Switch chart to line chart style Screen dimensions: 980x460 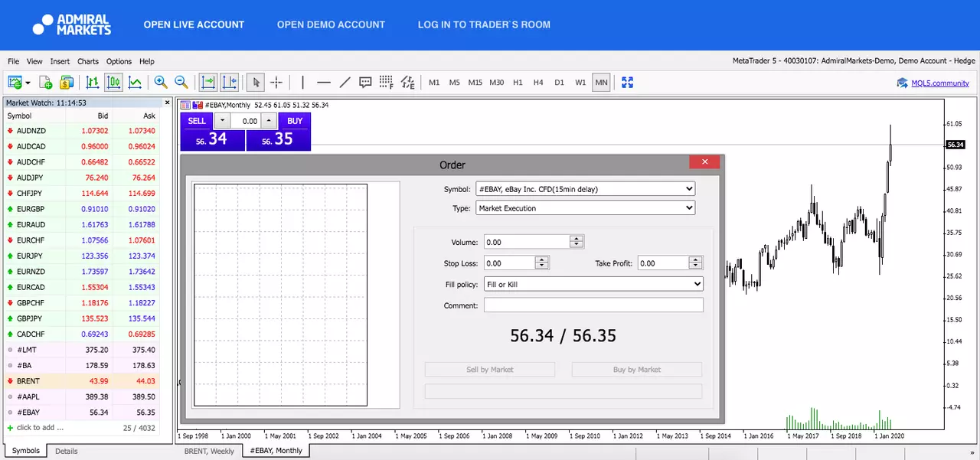[135, 83]
